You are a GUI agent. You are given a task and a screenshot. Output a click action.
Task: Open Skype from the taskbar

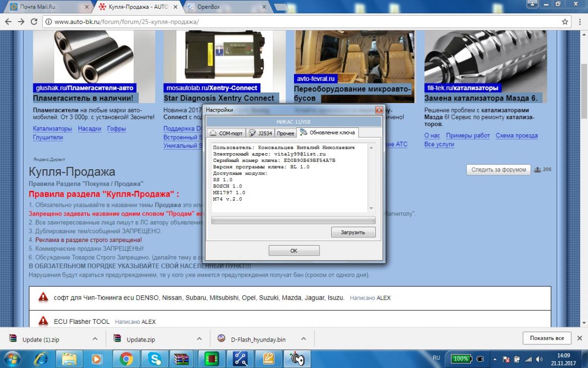[154, 359]
